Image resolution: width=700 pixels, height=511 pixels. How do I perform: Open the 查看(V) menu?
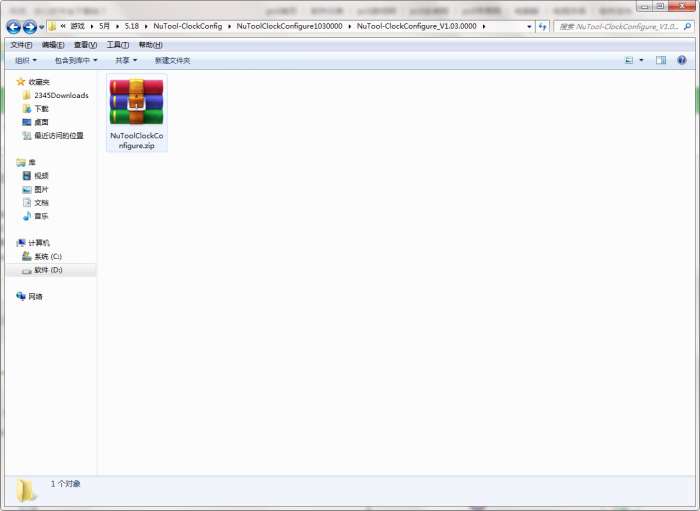click(85, 45)
